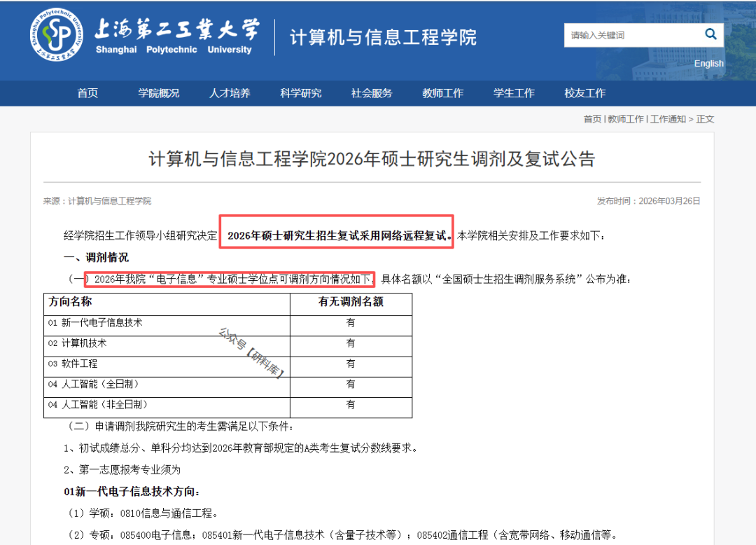Image resolution: width=756 pixels, height=545 pixels.
Task: Click the 教师工作 breadcrumb link
Action: [x=625, y=119]
